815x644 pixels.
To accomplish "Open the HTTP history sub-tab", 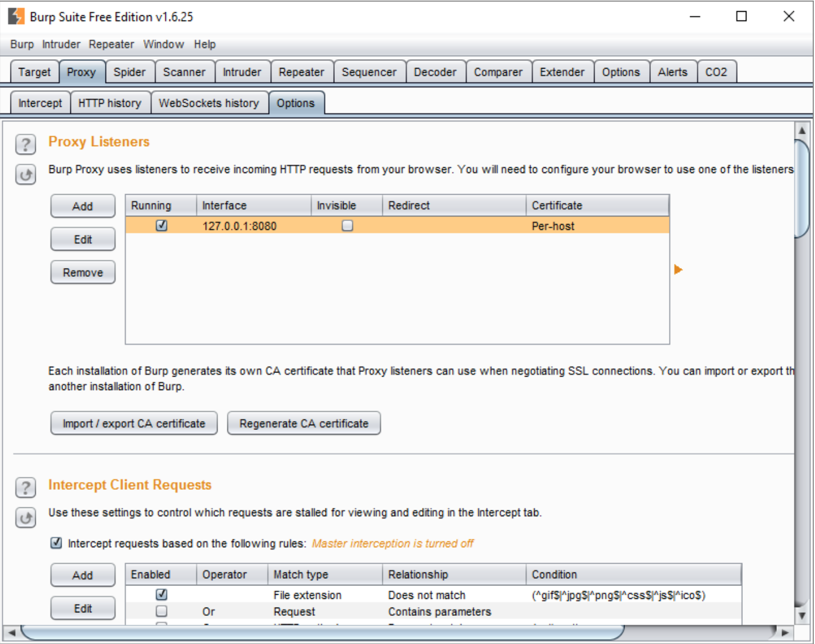I will point(110,103).
